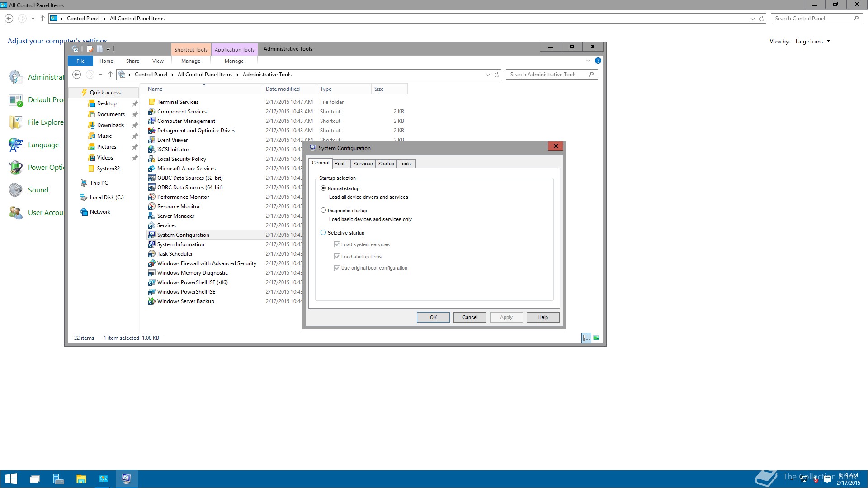This screenshot has height=488, width=868.
Task: Click the Terminal Services folder icon
Action: click(x=152, y=102)
